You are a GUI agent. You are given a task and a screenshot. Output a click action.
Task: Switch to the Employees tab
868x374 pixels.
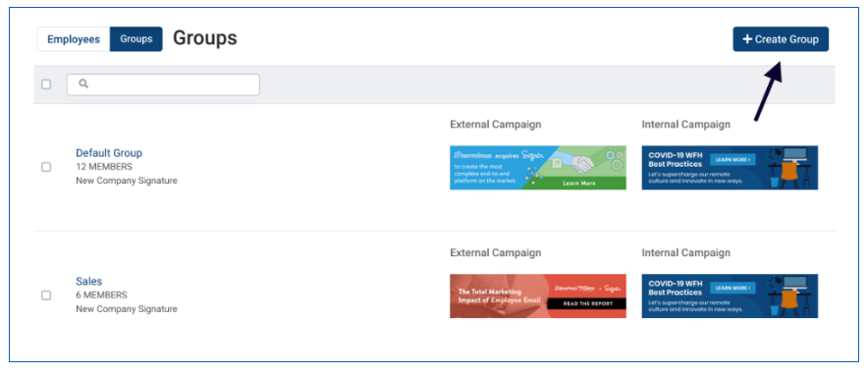point(74,39)
